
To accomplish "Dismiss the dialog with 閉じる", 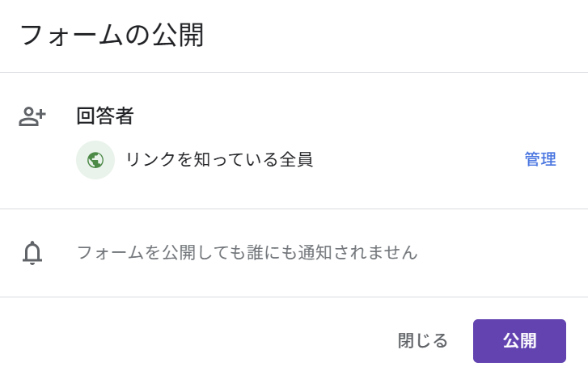I will pyautogui.click(x=423, y=341).
